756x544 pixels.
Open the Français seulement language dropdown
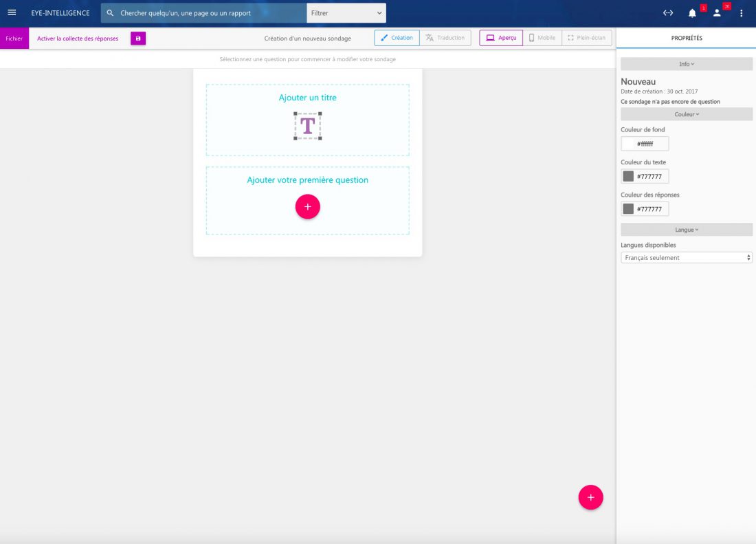point(687,257)
